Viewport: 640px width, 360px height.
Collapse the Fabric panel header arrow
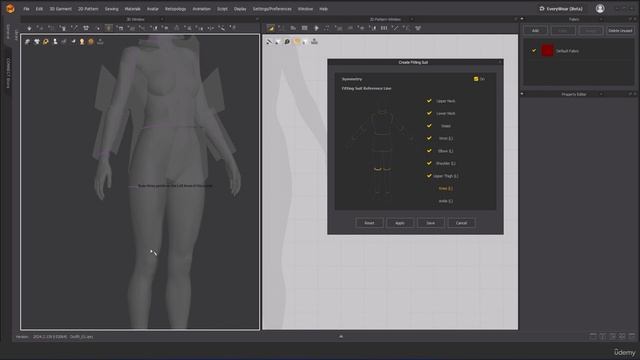(522, 19)
